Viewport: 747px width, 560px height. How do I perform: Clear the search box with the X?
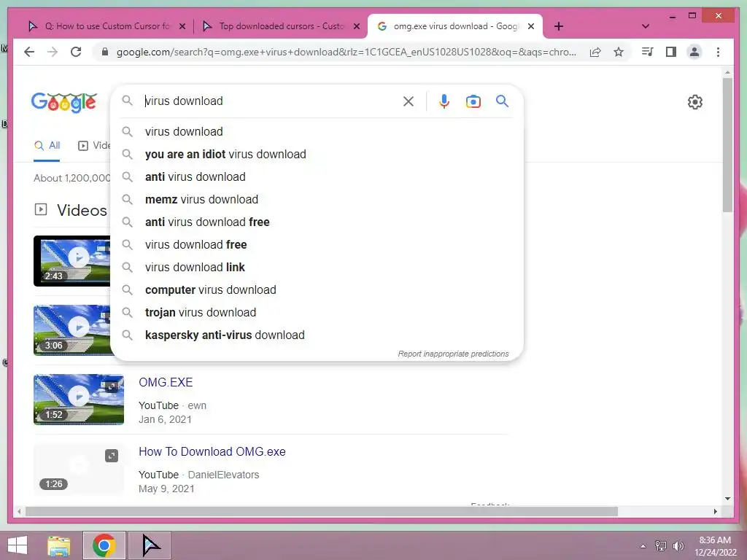(409, 101)
